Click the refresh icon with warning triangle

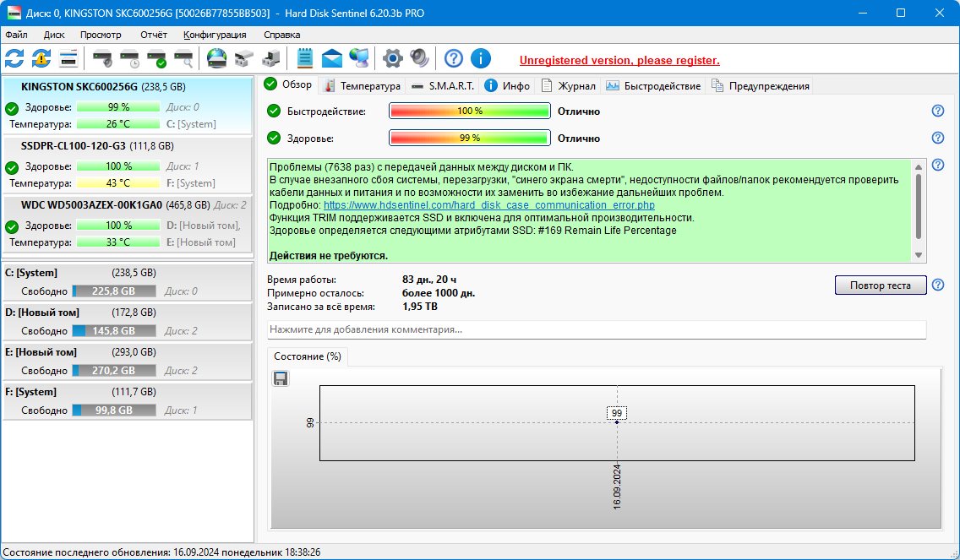coord(41,59)
